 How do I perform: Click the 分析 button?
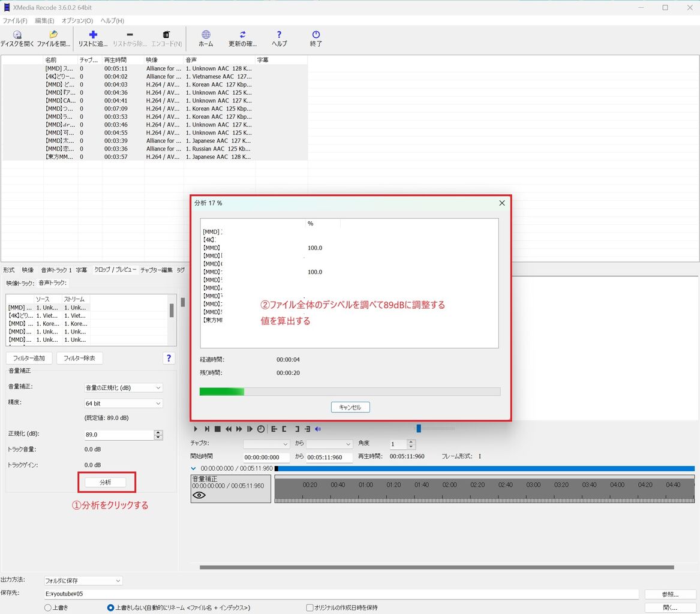click(x=106, y=482)
